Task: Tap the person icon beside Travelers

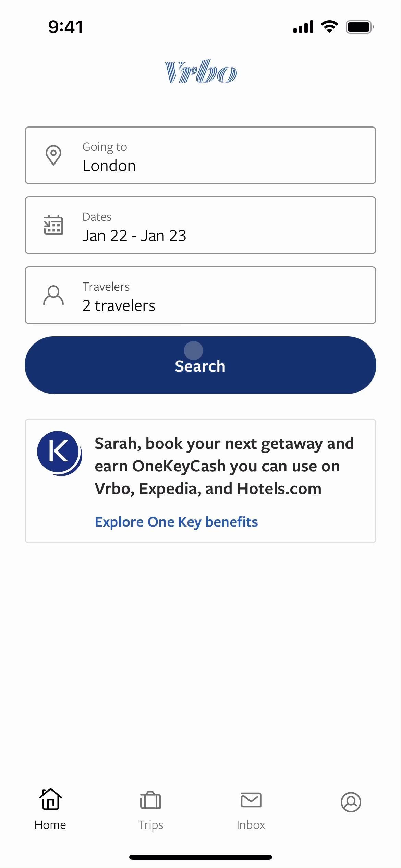Action: [53, 295]
